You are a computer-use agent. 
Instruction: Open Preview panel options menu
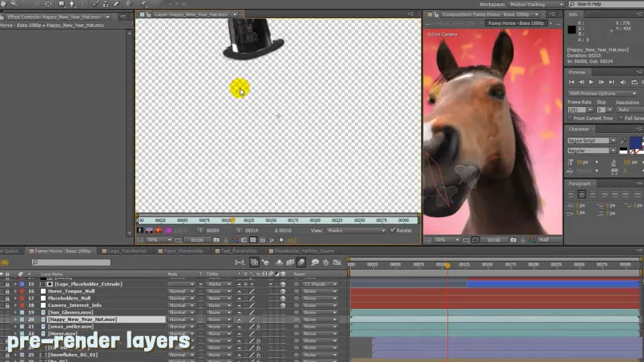640,72
